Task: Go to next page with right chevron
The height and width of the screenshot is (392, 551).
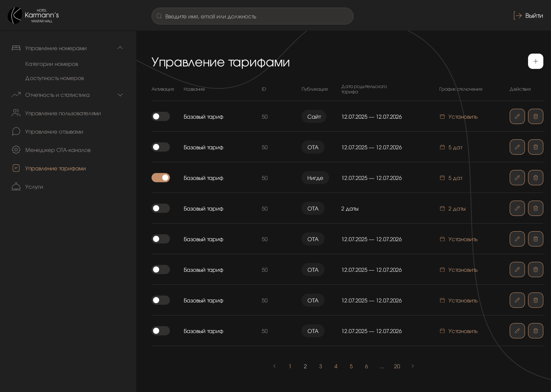Action: [x=413, y=366]
